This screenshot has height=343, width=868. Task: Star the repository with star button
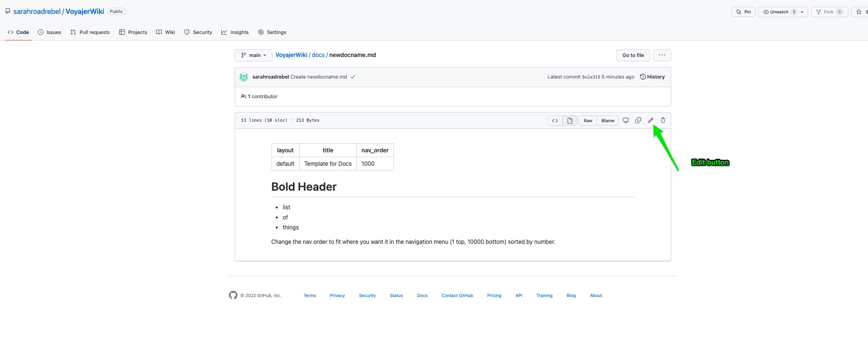pos(859,12)
